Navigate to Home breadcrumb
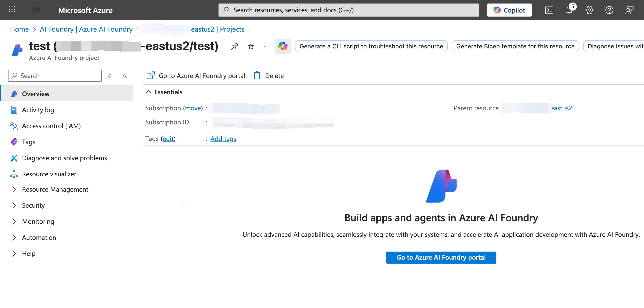644x308 pixels. coord(19,29)
